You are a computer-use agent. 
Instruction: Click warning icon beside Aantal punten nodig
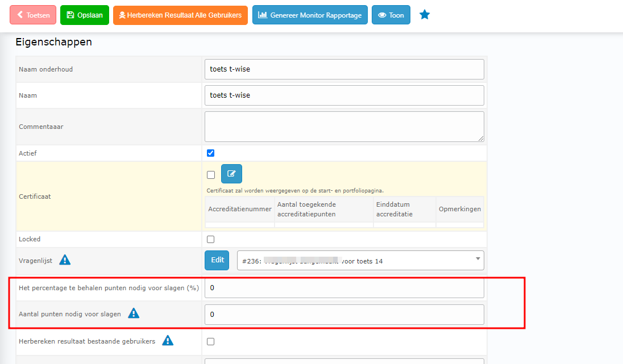(x=133, y=313)
